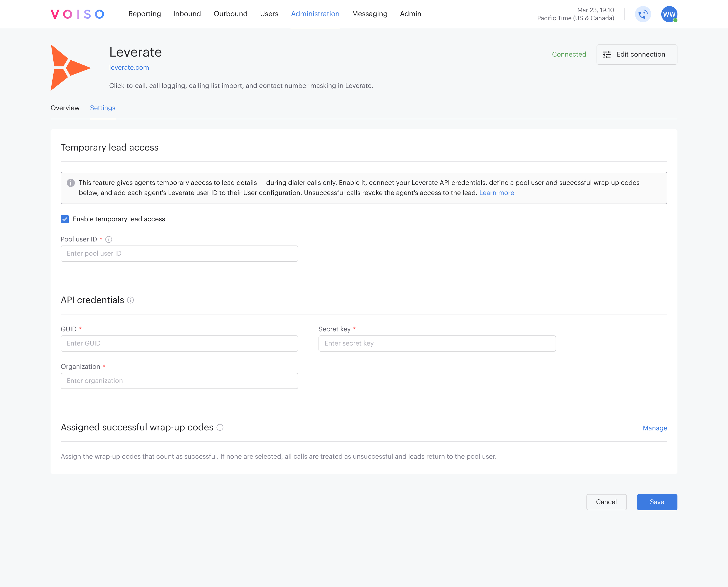Click the 'Assign the wrap-up codes' description
The width and height of the screenshot is (728, 587).
[x=279, y=456]
